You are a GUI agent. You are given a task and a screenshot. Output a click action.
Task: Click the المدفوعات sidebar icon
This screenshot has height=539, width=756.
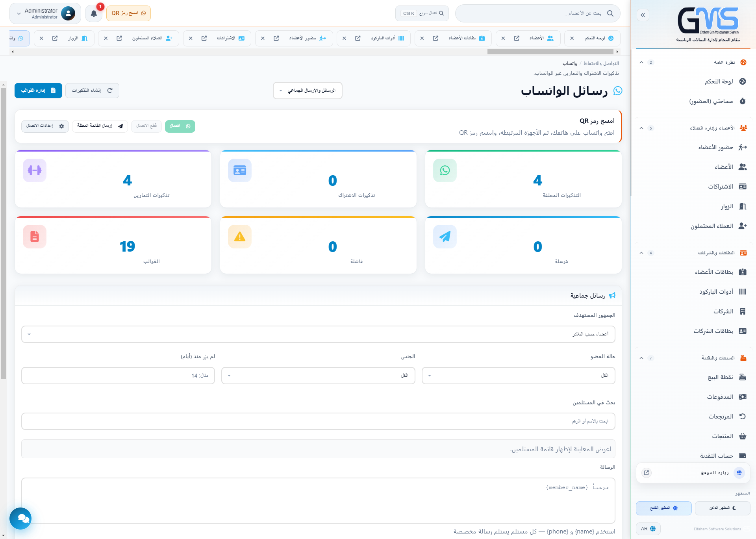[743, 397]
